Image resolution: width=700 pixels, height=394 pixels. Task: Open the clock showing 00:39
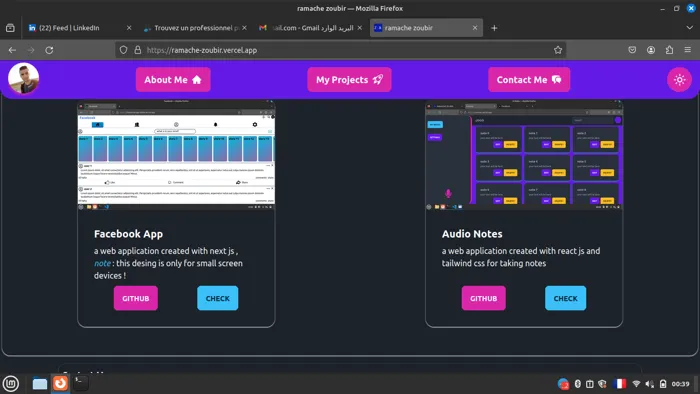pos(680,384)
